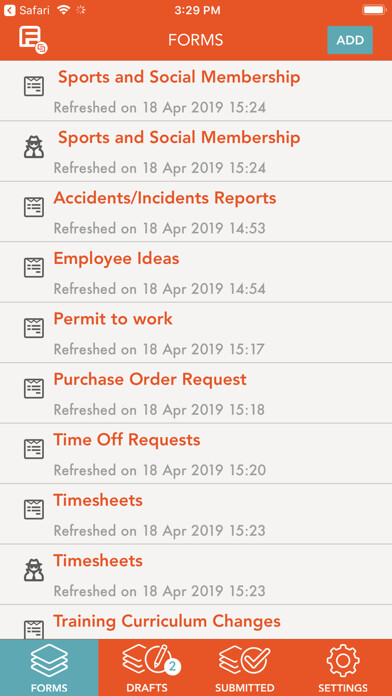
Task: Click the form icon beside Accidents/Incidents Reports
Action: [x=34, y=207]
